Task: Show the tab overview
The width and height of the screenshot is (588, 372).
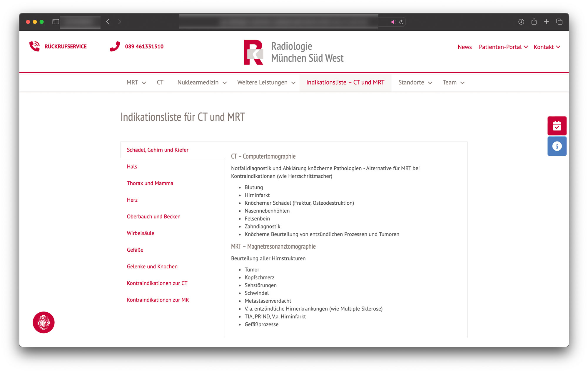Action: pos(559,22)
